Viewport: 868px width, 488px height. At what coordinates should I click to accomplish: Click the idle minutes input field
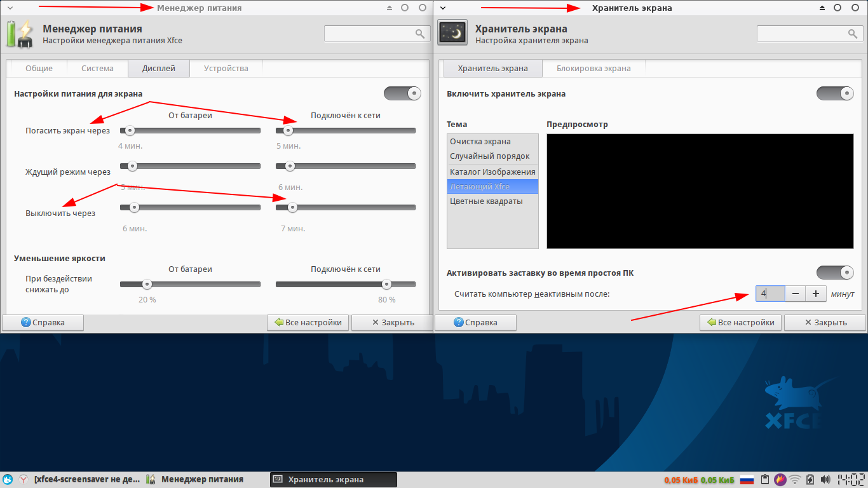coord(771,294)
